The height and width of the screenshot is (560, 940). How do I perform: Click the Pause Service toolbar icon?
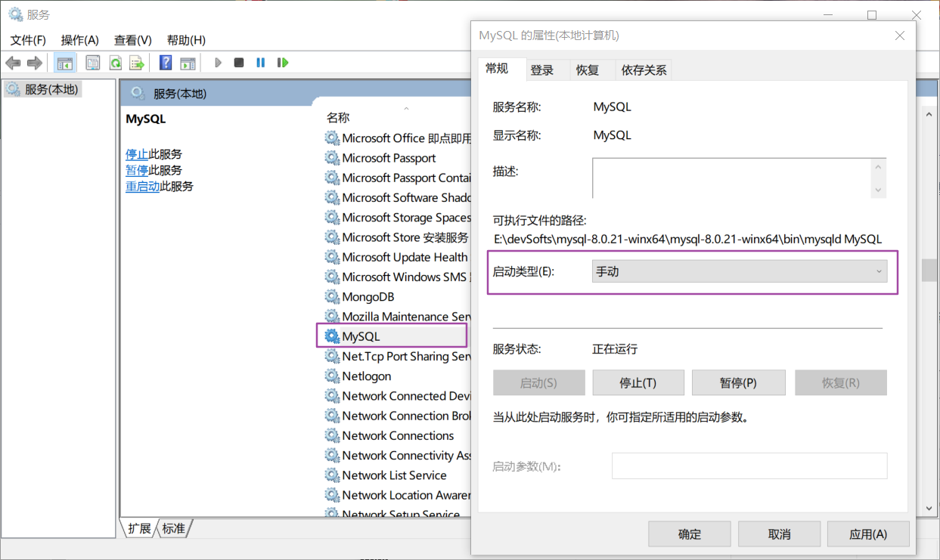261,63
